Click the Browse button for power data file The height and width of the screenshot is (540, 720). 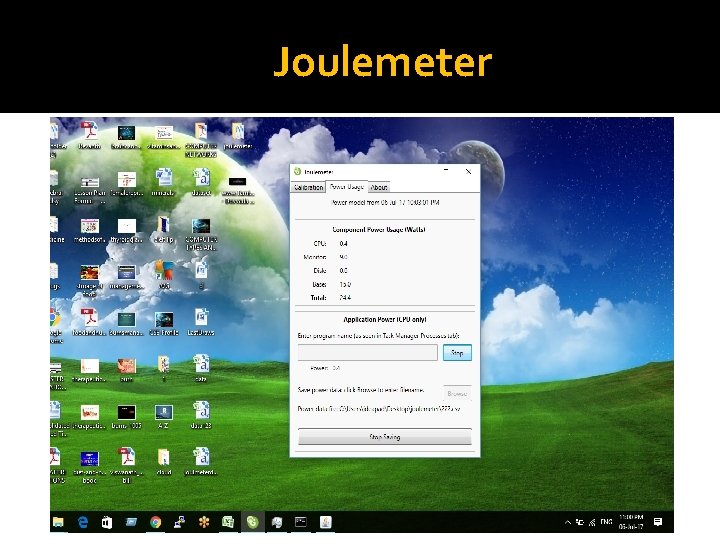pyautogui.click(x=457, y=394)
